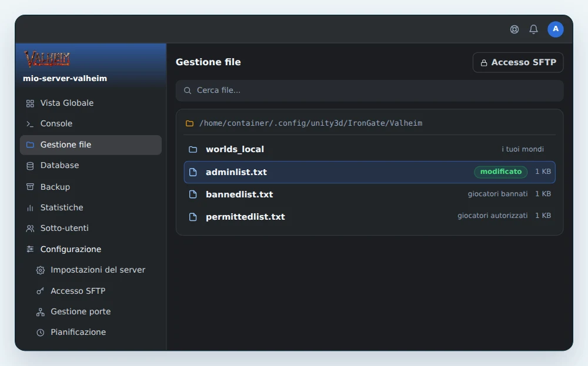Click the network icon beside Gestione porte
The image size is (588, 366).
click(x=40, y=312)
